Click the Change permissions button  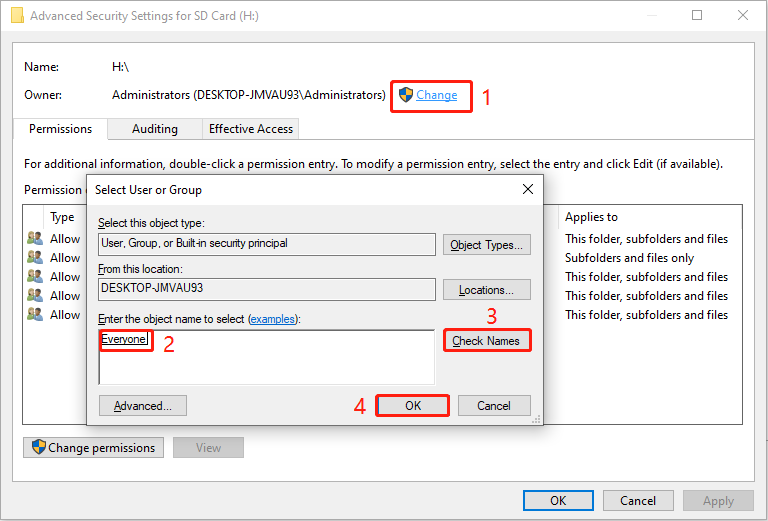(x=94, y=448)
